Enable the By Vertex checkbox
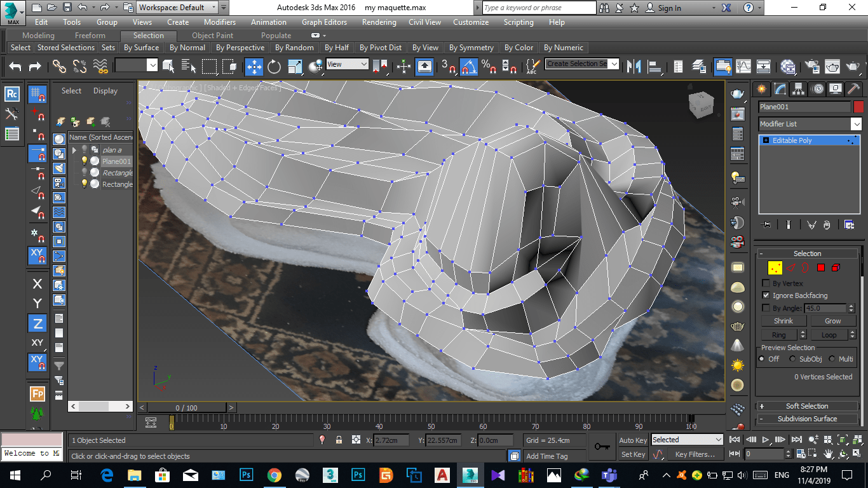 coord(766,283)
